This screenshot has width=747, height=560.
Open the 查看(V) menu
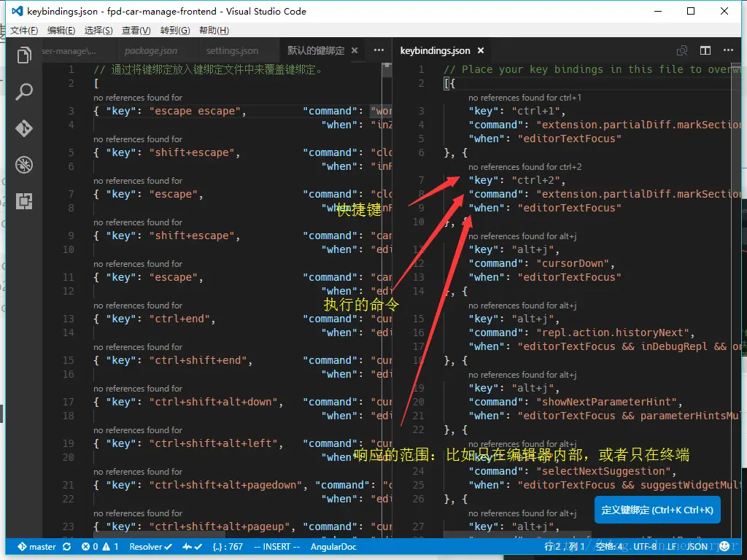(x=136, y=31)
